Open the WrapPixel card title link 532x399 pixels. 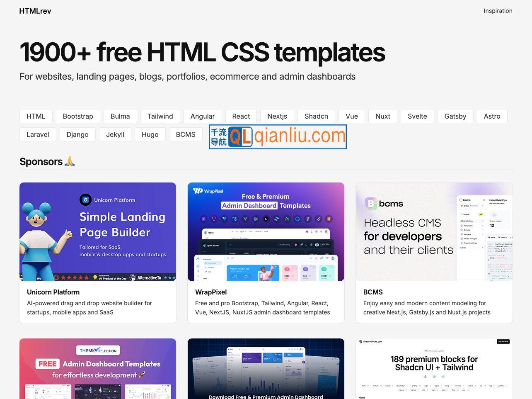211,292
